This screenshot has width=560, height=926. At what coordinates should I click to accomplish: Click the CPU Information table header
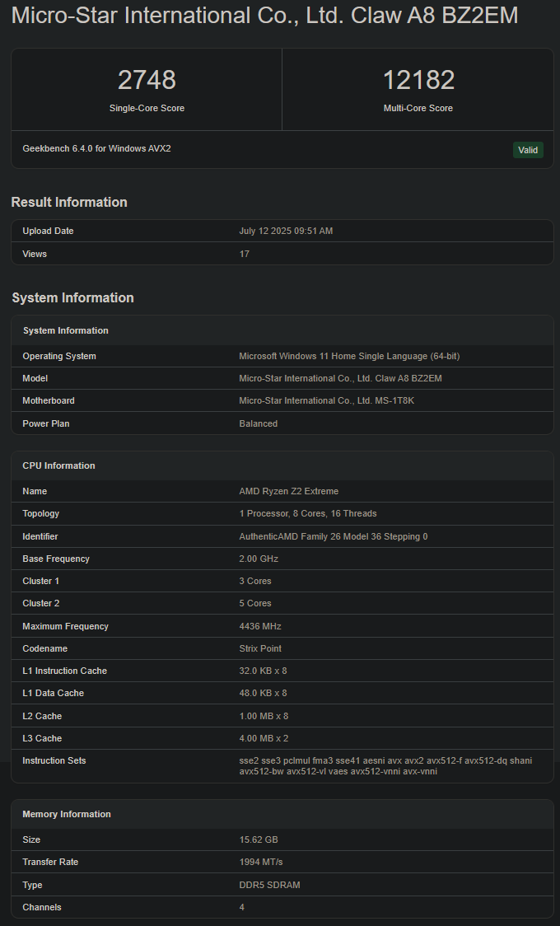(x=58, y=465)
